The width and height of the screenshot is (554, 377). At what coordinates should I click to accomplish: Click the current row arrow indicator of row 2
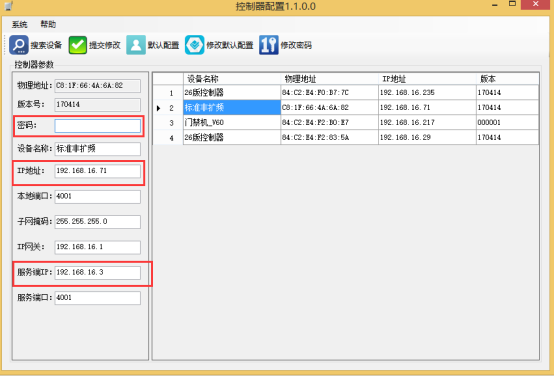pos(158,108)
